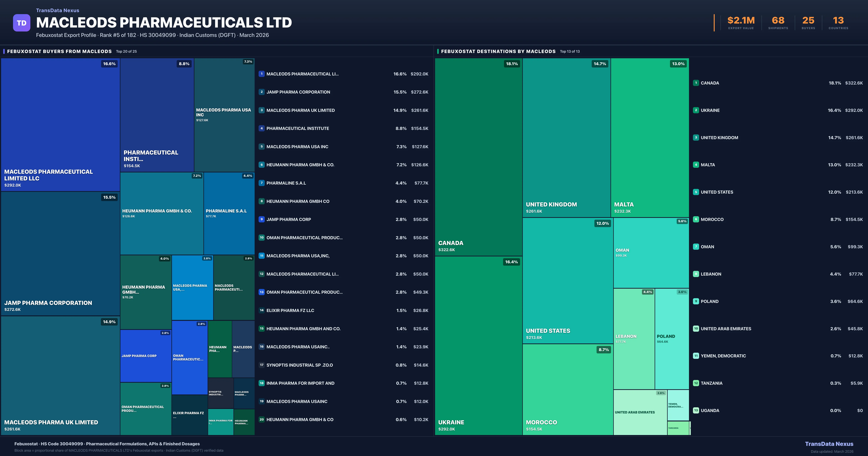Click the TransData Nexus footer link
Viewport: 868px width, 456px height.
click(x=829, y=444)
